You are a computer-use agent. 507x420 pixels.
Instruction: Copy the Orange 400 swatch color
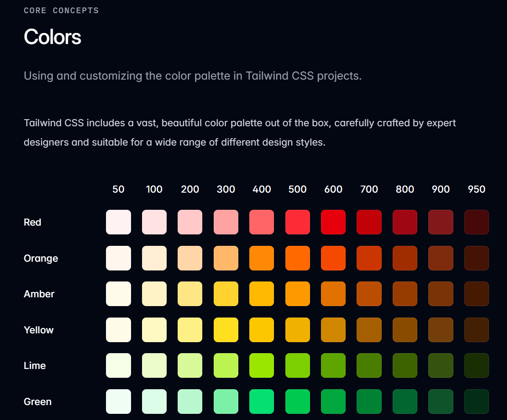262,258
